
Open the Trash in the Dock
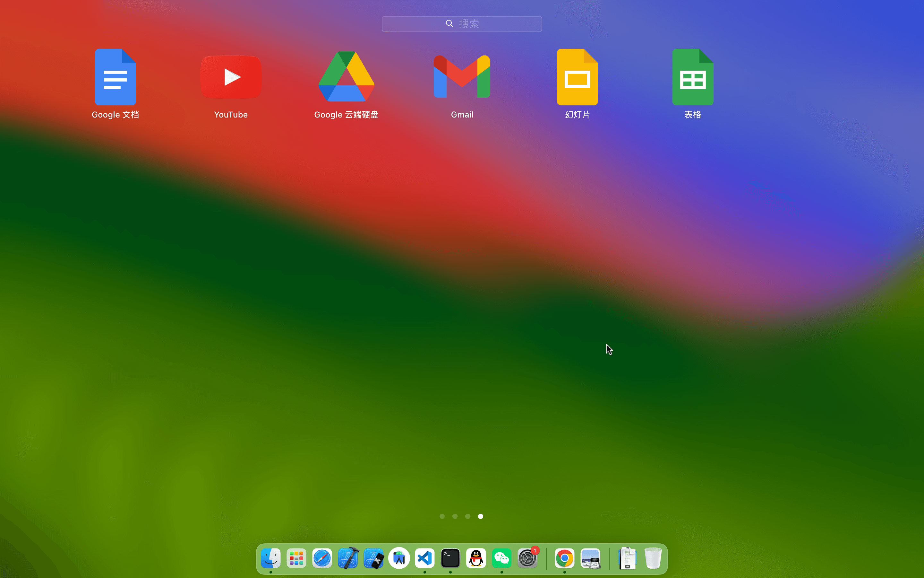(x=653, y=558)
